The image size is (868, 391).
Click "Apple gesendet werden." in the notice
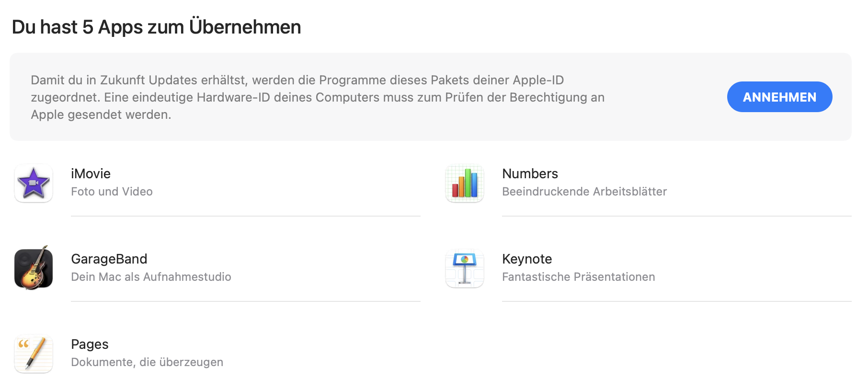(101, 115)
